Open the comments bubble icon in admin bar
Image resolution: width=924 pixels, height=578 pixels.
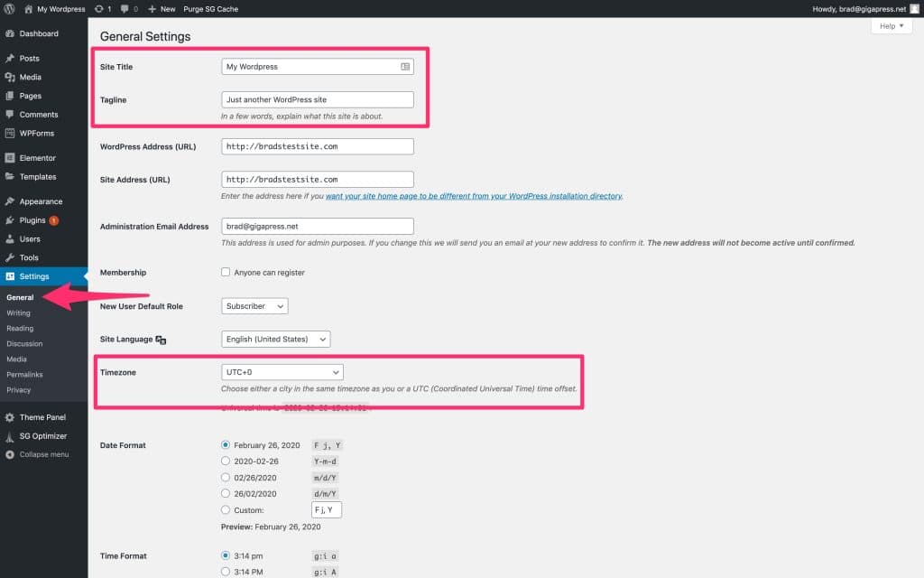coord(125,9)
